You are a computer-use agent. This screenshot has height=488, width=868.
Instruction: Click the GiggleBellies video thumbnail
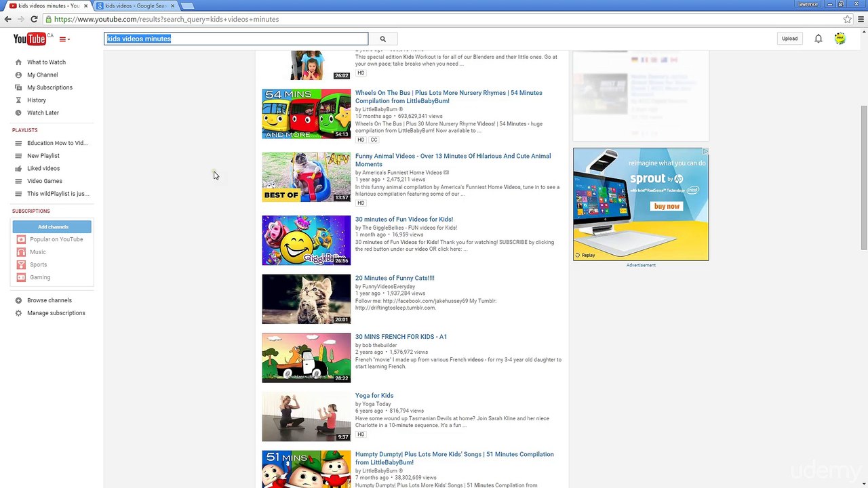tap(307, 241)
